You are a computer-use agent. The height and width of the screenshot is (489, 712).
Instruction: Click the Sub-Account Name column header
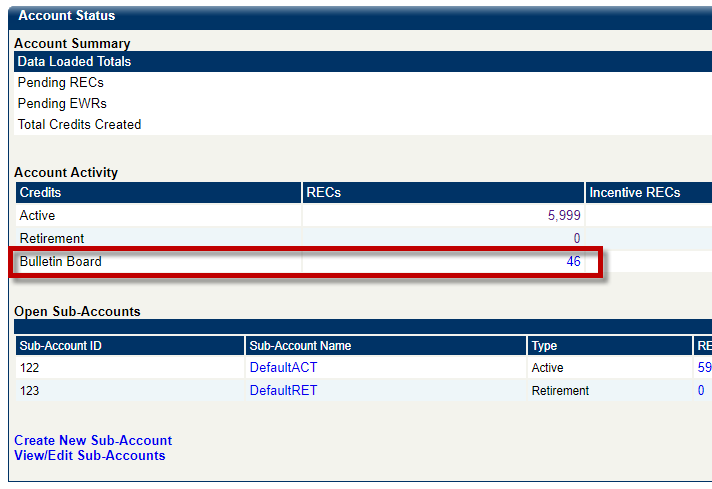300,346
